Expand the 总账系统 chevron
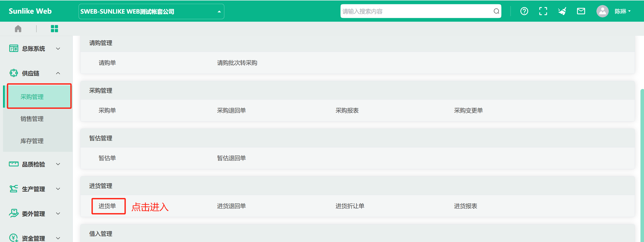644x242 pixels. coord(58,49)
